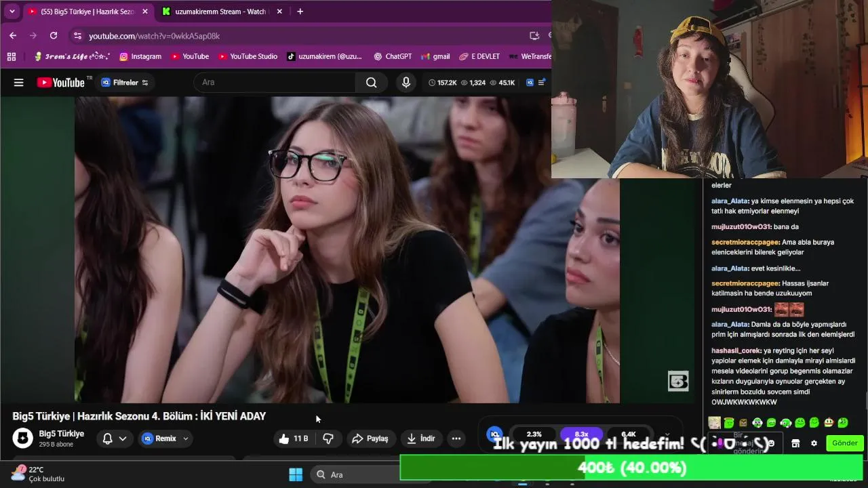Open the Windows Start menu
This screenshot has height=488, width=868.
[x=296, y=474]
